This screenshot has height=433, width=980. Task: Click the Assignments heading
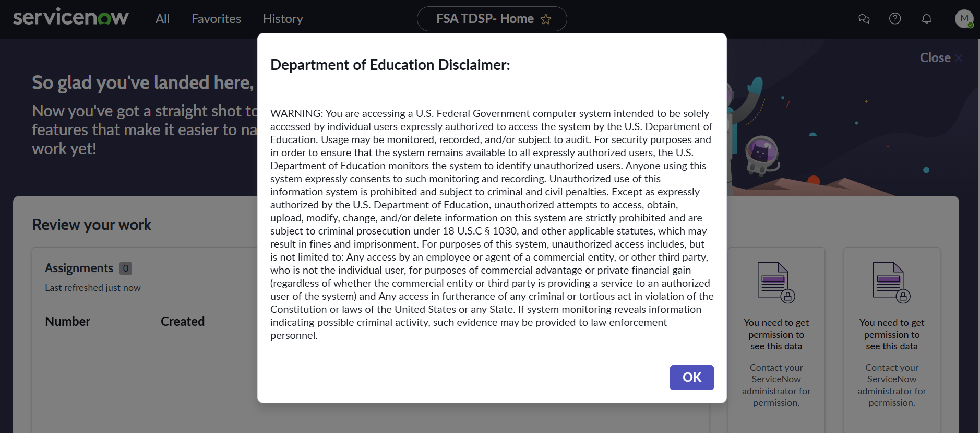(x=79, y=268)
